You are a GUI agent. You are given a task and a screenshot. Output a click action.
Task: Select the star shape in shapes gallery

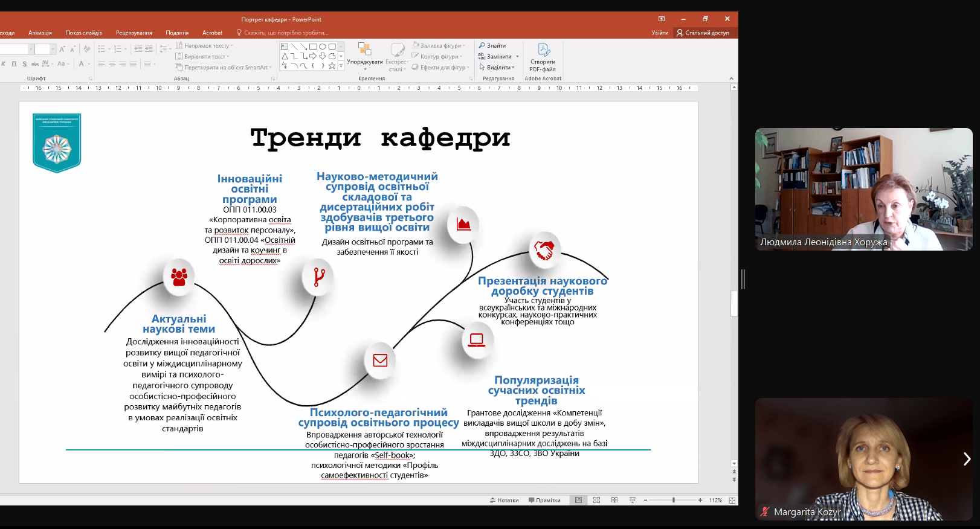point(332,66)
